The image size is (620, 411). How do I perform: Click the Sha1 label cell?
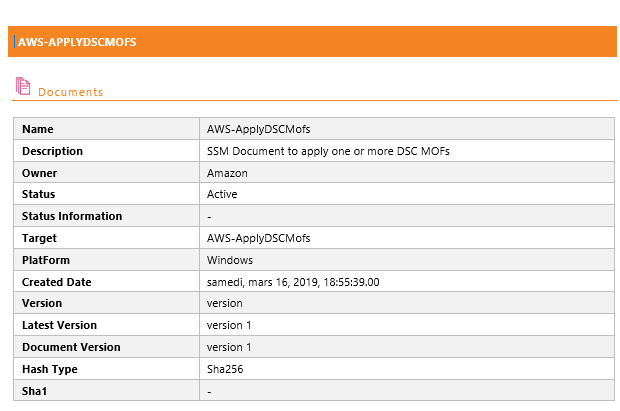click(x=106, y=391)
